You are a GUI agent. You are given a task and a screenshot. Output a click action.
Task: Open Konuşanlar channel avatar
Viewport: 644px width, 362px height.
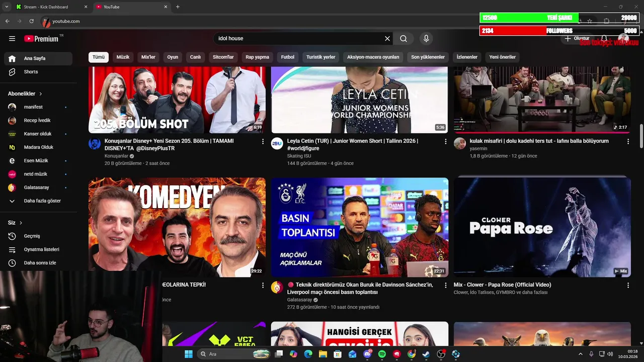click(95, 143)
